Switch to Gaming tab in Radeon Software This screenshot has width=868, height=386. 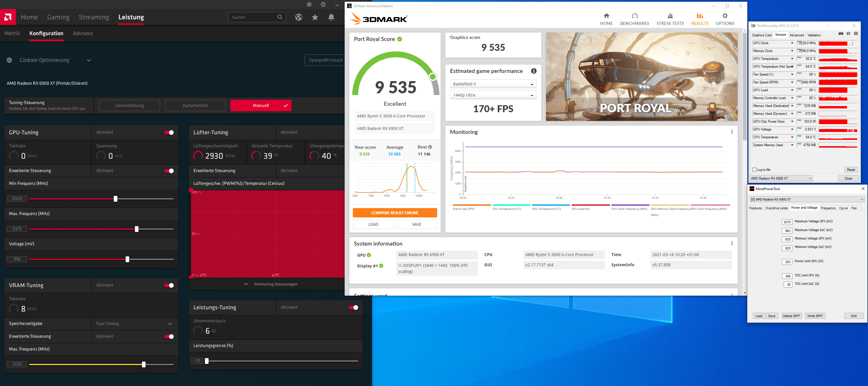[58, 17]
